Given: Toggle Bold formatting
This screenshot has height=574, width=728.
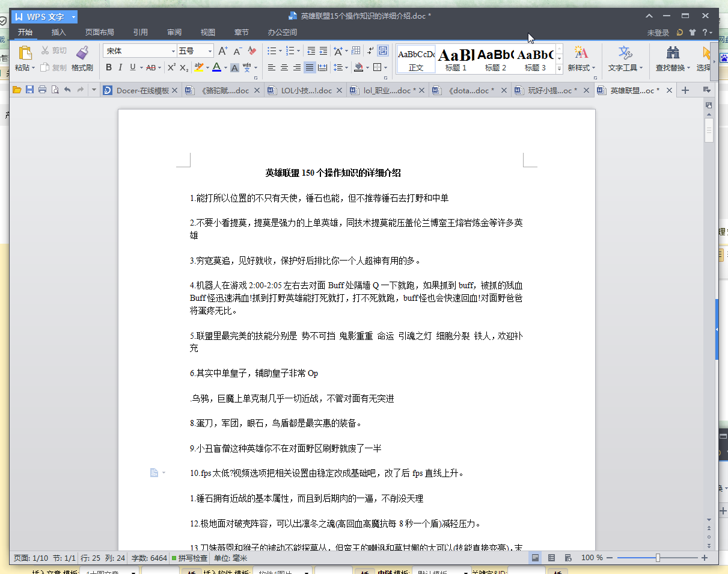Looking at the screenshot, I should [x=109, y=67].
